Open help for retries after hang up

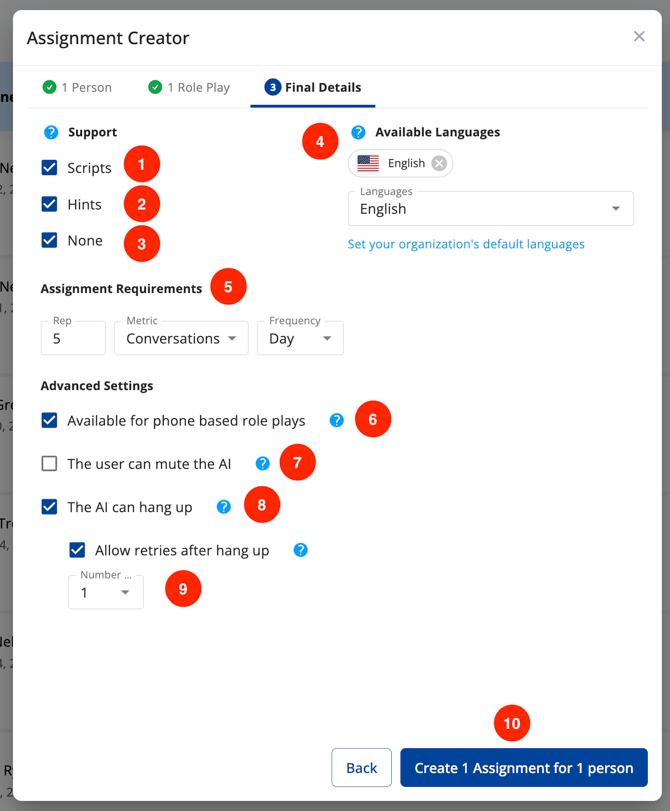point(300,550)
